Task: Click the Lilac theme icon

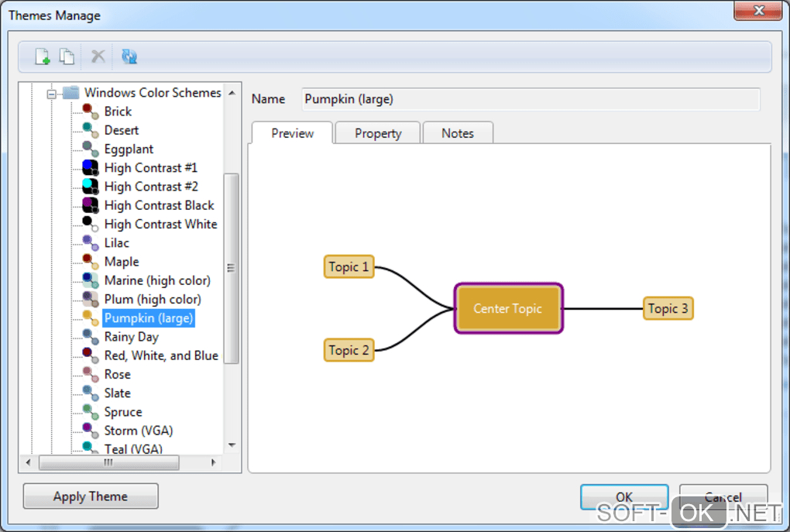Action: [90, 243]
